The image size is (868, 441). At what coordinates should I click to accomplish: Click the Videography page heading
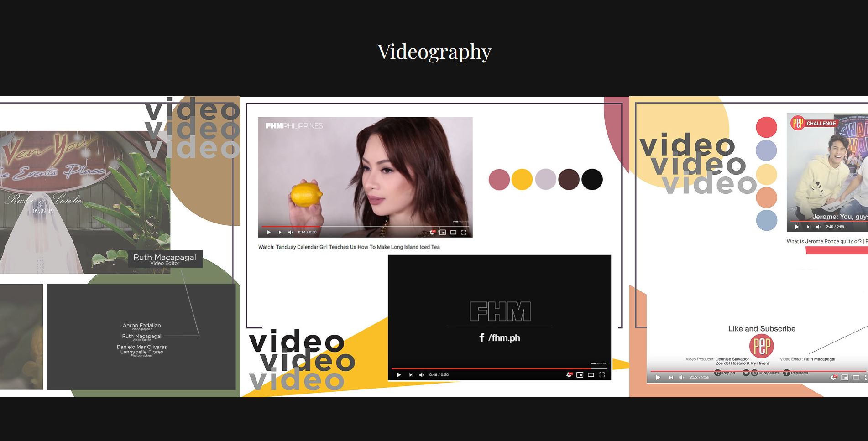(434, 52)
